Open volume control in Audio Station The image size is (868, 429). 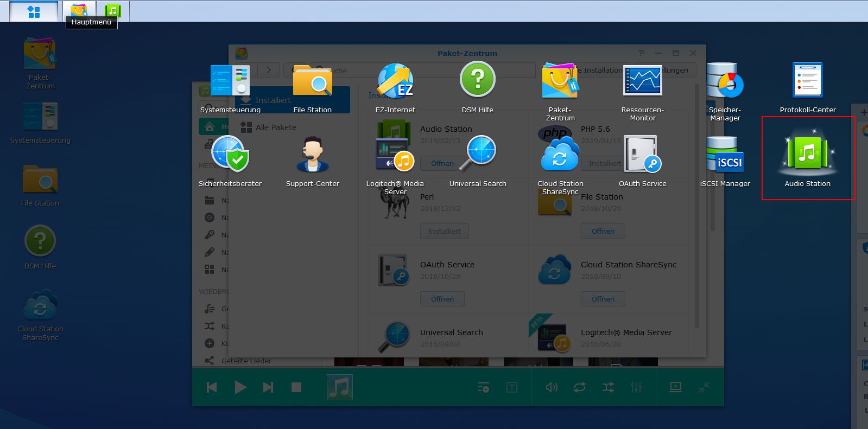(552, 387)
